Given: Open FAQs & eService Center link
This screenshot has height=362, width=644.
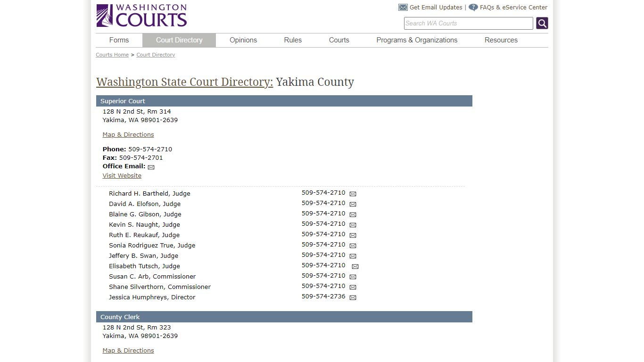Looking at the screenshot, I should 513,8.
